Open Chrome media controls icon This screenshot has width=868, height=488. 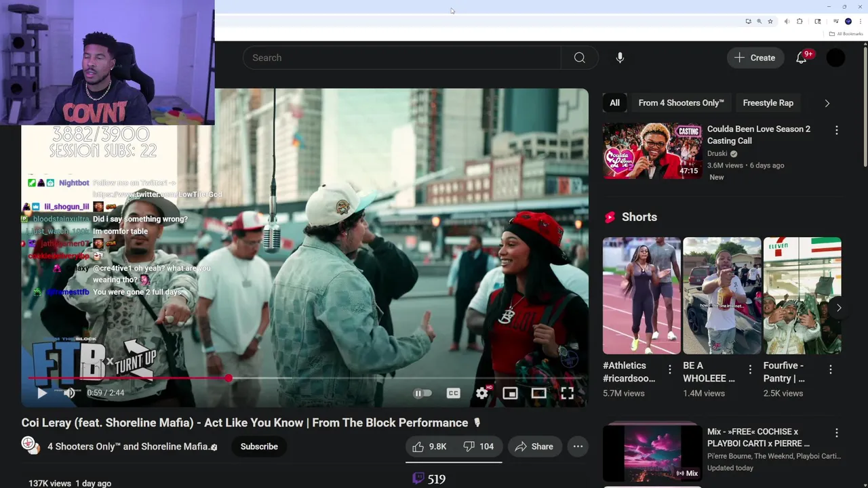pos(836,21)
